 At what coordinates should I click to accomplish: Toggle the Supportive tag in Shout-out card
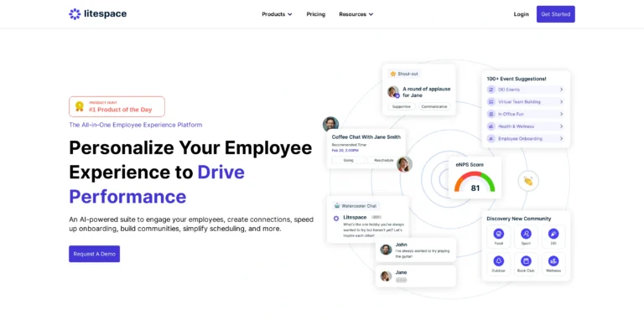click(x=402, y=107)
